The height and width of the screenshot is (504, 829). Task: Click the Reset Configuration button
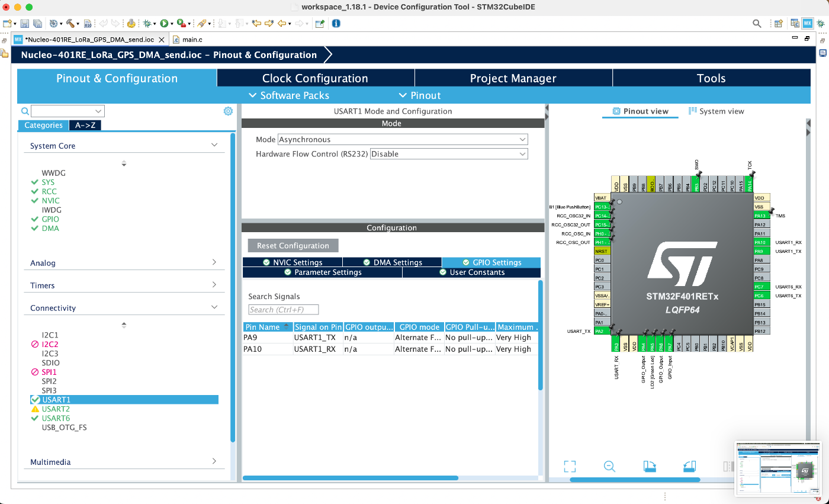pyautogui.click(x=293, y=246)
